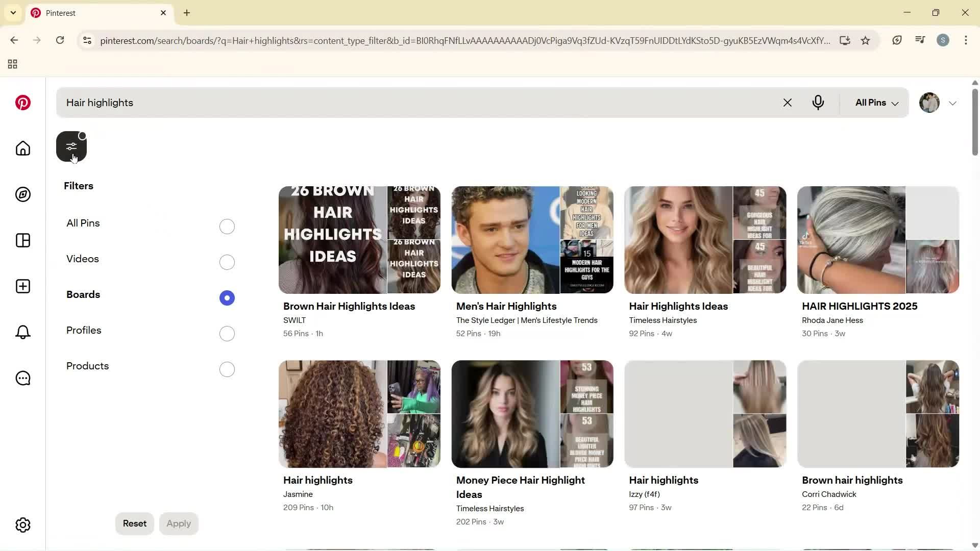Image resolution: width=980 pixels, height=551 pixels.
Task: Open Pinterest settings via the gear icon
Action: [x=22, y=524]
